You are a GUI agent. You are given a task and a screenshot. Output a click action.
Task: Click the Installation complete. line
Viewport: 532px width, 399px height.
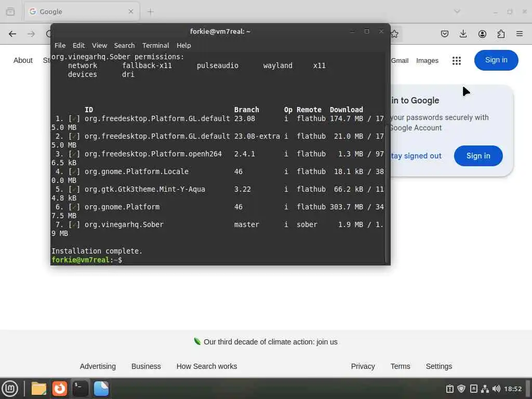click(x=97, y=251)
